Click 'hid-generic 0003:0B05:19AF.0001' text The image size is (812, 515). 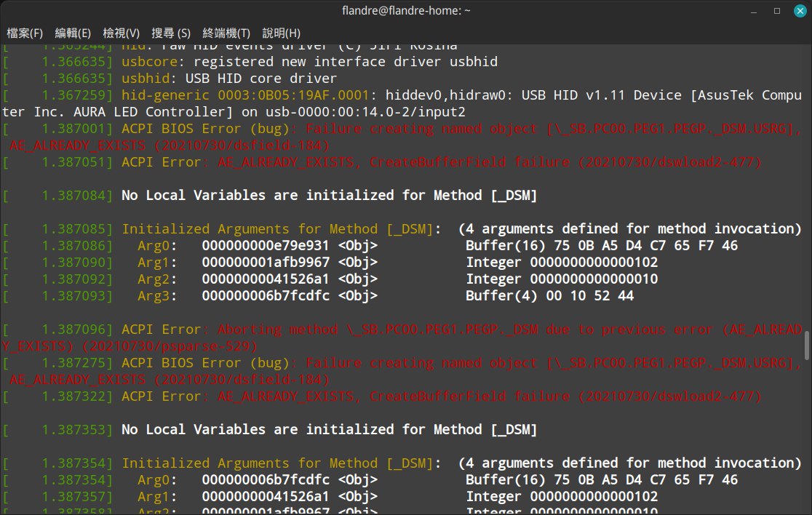tap(245, 95)
